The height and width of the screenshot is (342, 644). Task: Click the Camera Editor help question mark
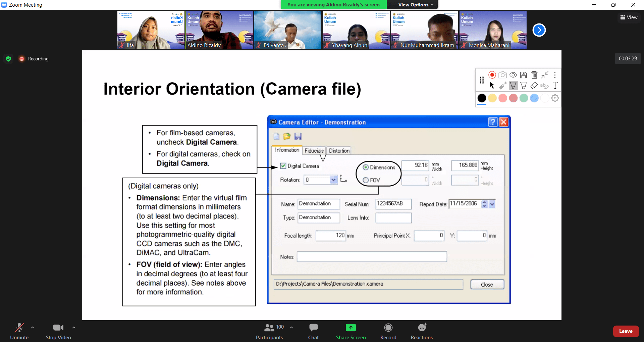pos(492,122)
